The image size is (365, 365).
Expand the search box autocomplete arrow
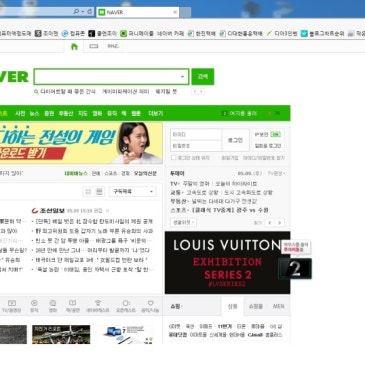pyautogui.click(x=182, y=77)
